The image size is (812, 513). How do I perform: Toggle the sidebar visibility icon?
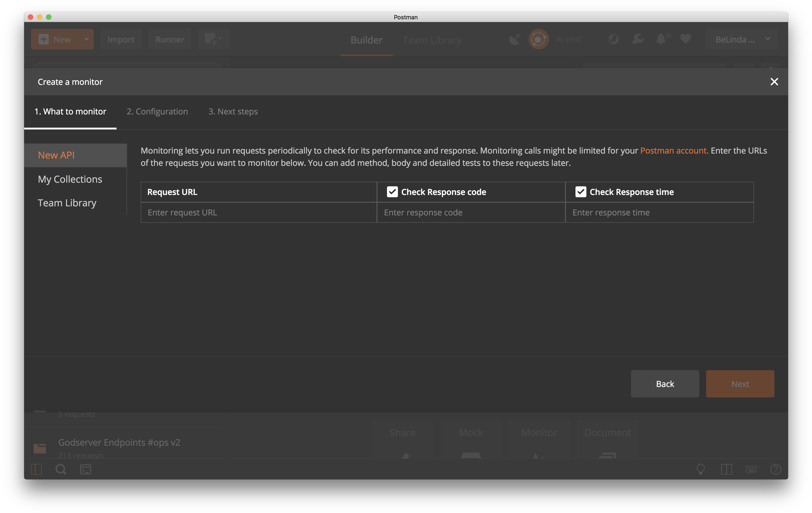click(36, 469)
